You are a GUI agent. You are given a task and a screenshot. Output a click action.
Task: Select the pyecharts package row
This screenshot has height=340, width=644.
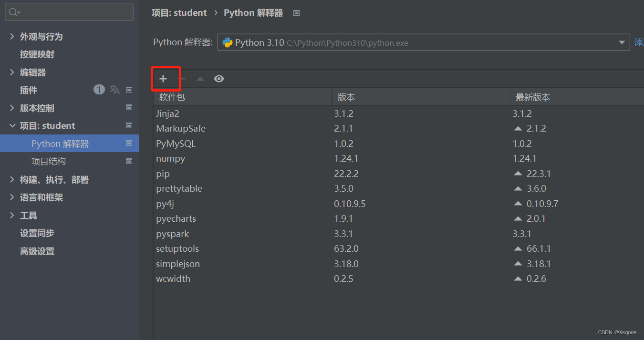[x=176, y=219]
